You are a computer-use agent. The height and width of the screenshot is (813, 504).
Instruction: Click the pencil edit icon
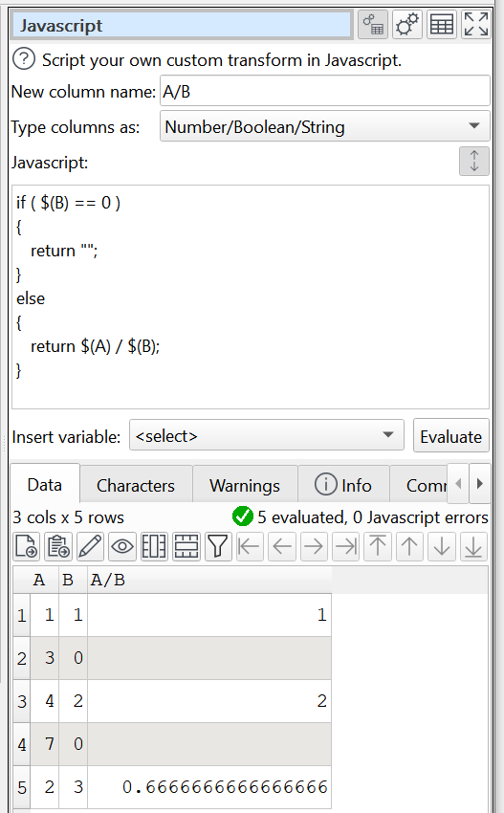pyautogui.click(x=90, y=546)
